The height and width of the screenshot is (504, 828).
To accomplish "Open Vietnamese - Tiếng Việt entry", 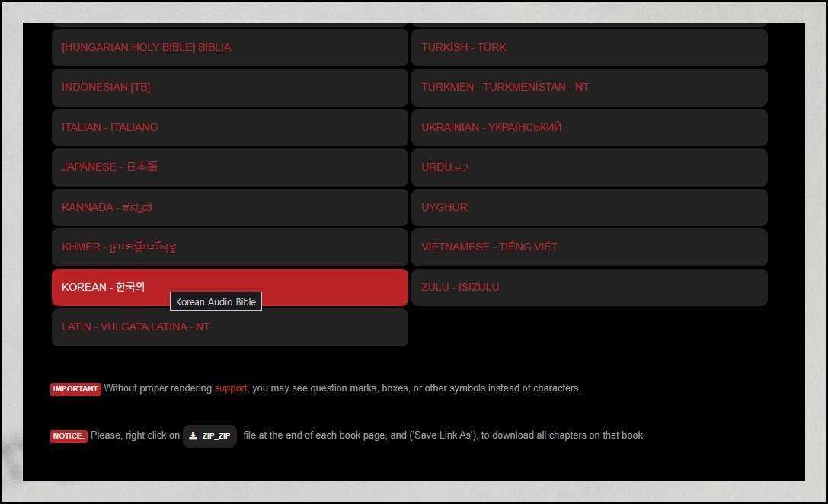I will pos(590,247).
